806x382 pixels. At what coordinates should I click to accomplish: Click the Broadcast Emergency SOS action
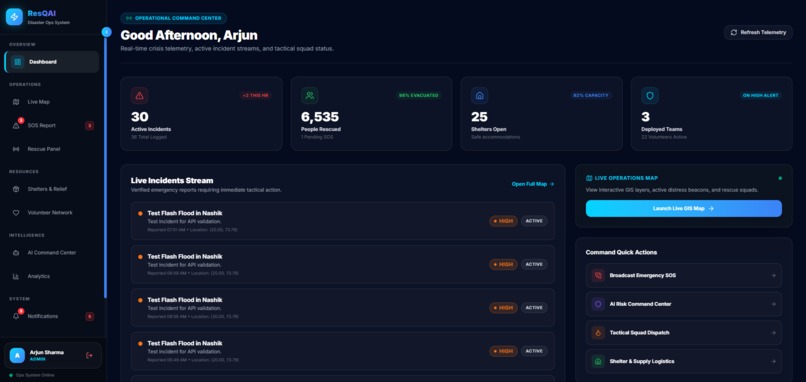(x=684, y=276)
